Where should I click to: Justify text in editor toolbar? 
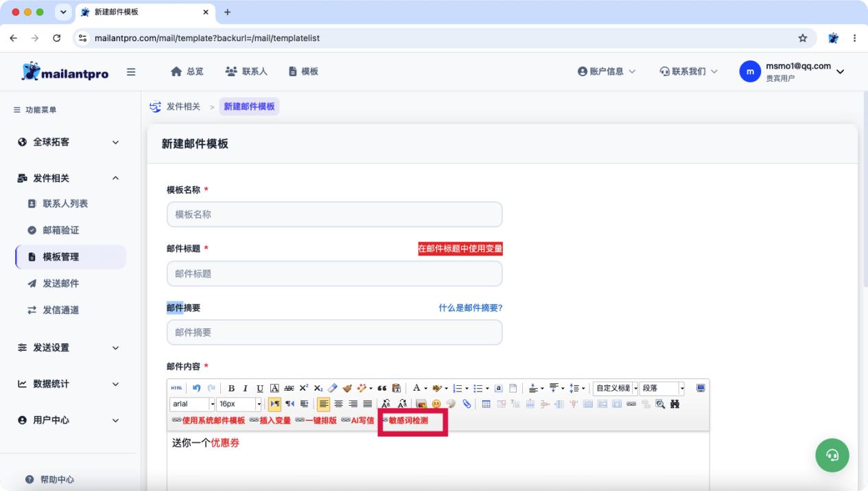point(367,404)
